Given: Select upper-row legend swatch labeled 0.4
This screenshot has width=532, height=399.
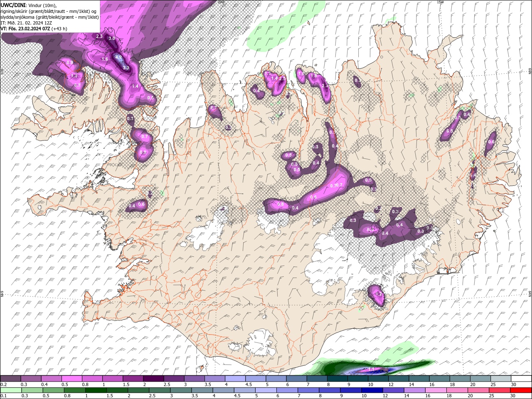Looking at the screenshot, I should point(51,379).
